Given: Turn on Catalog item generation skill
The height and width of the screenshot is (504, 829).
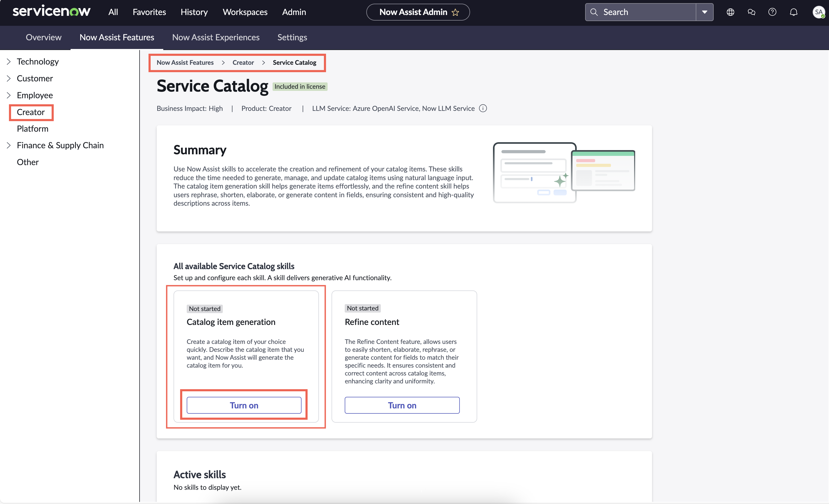Looking at the screenshot, I should [x=244, y=406].
